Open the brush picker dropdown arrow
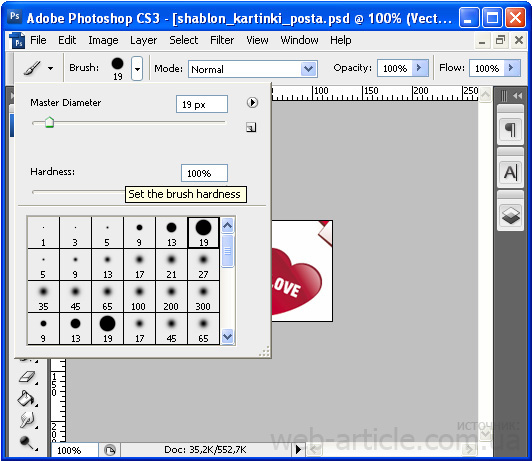This screenshot has width=532, height=461. pos(137,69)
